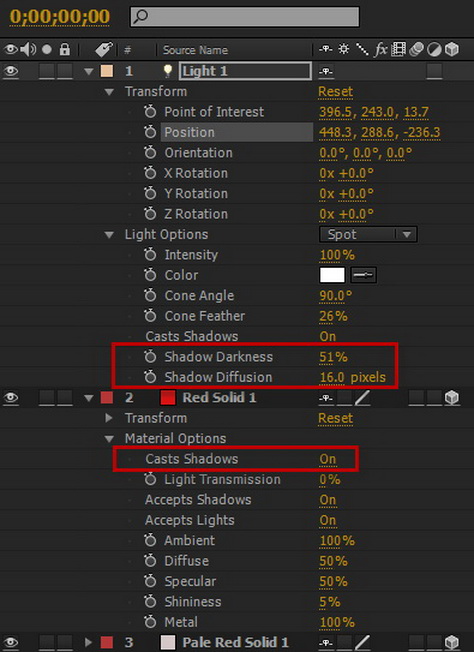Click the layer search field

pyautogui.click(x=245, y=17)
